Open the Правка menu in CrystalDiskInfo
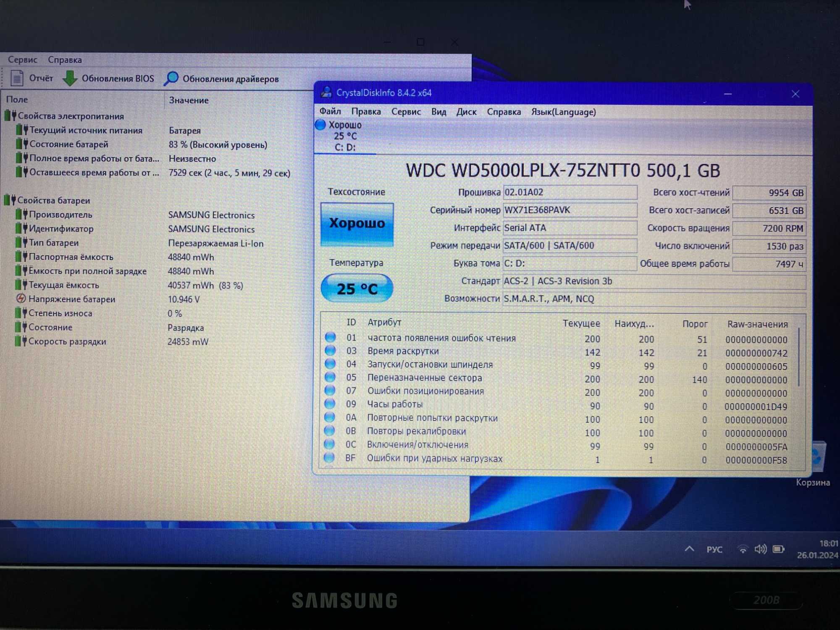 (x=366, y=112)
